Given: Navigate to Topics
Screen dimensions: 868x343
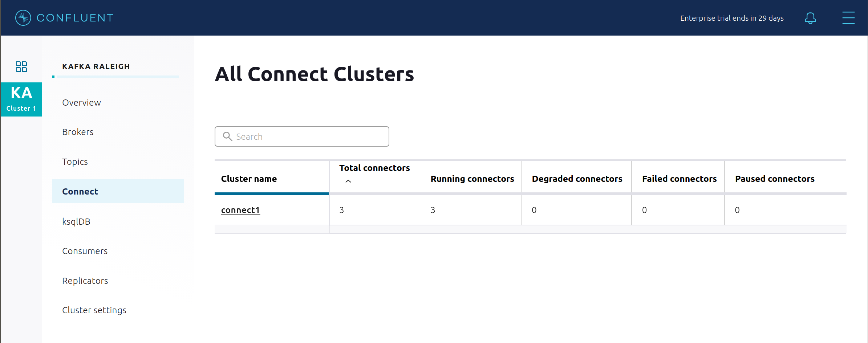Looking at the screenshot, I should 75,162.
